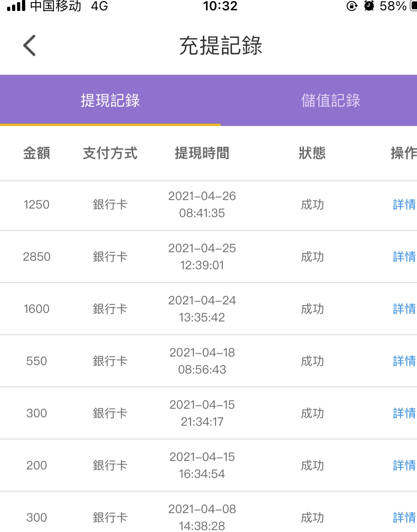This screenshot has height=532, width=417.
Task: Tap the battery percentage indicator
Action: pos(393,6)
